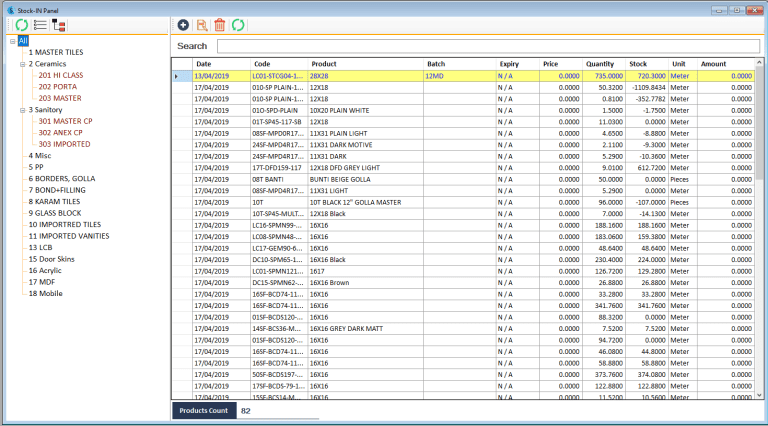Sort by the Quantity column header

tap(600, 64)
